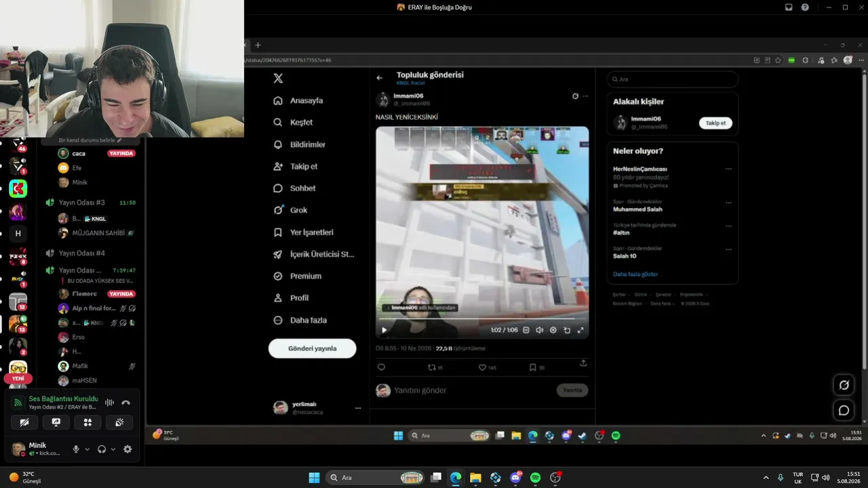Viewport: 868px width, 488px height.
Task: Open video settings gear
Action: [553, 330]
